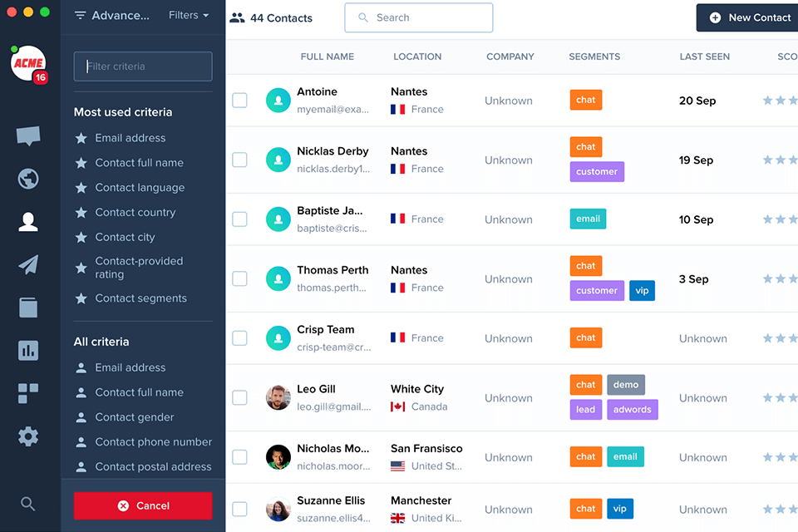Sort by LOCATION column header

(x=417, y=57)
